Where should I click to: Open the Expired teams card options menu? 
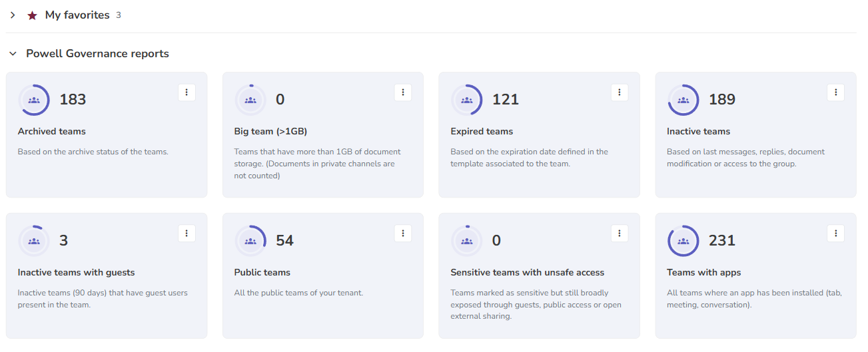(x=620, y=92)
